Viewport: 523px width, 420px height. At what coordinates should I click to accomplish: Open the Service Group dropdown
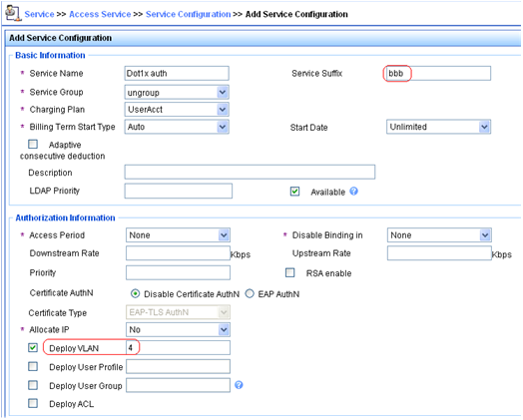177,92
